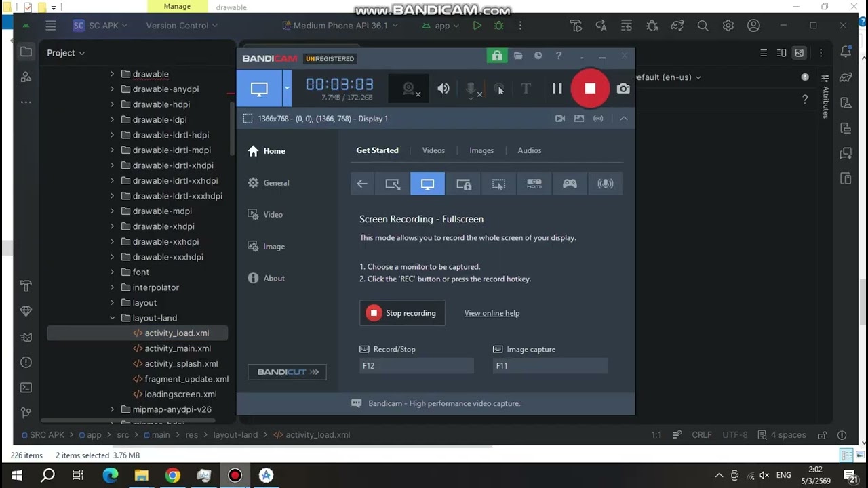The width and height of the screenshot is (868, 488).
Task: Switch to the Audios tab
Action: pos(530,150)
